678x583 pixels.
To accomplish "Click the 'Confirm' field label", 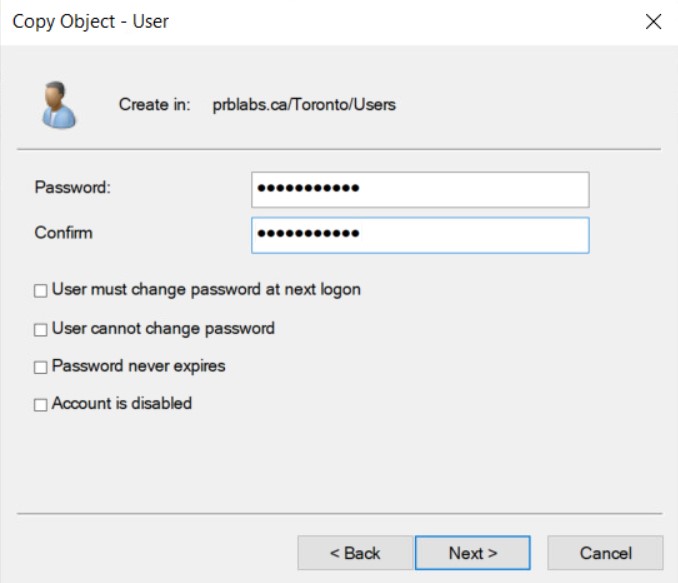I will (63, 233).
